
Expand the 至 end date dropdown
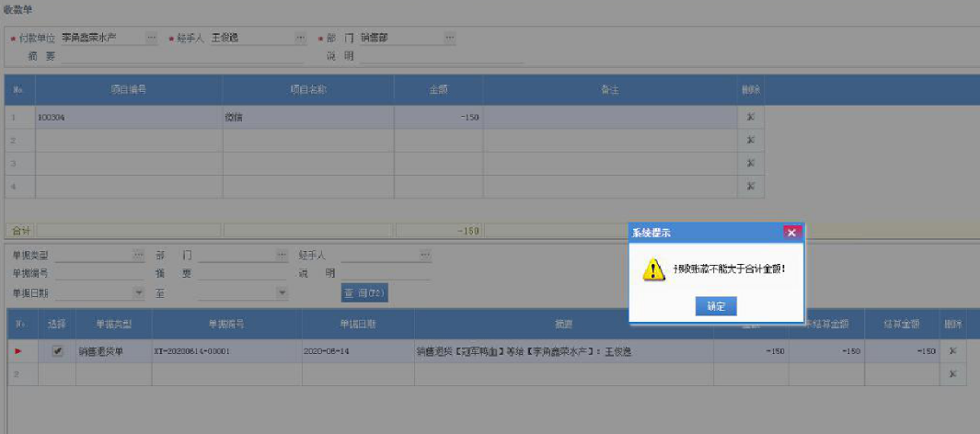282,292
